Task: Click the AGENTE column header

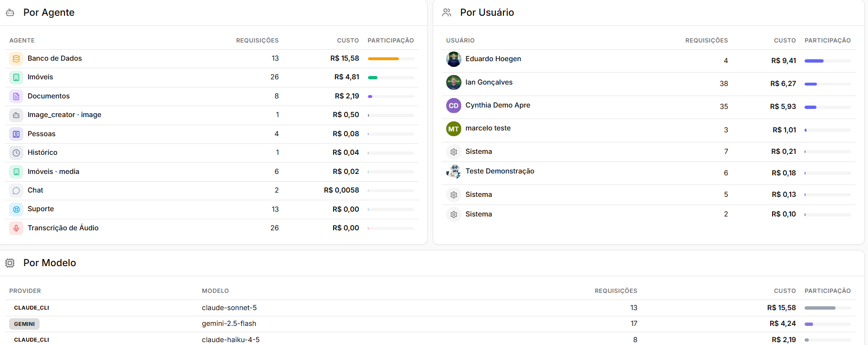Action: click(x=22, y=41)
